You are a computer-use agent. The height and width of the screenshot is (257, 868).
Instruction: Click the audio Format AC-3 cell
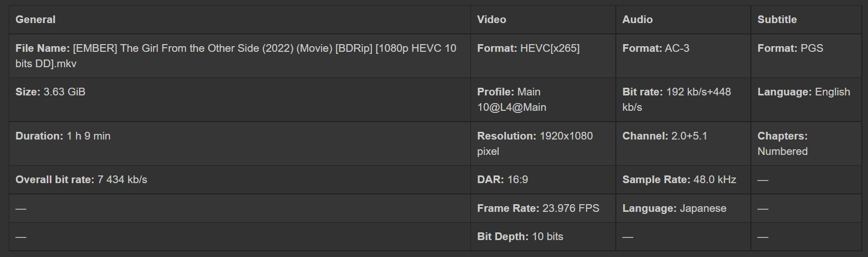(656, 48)
